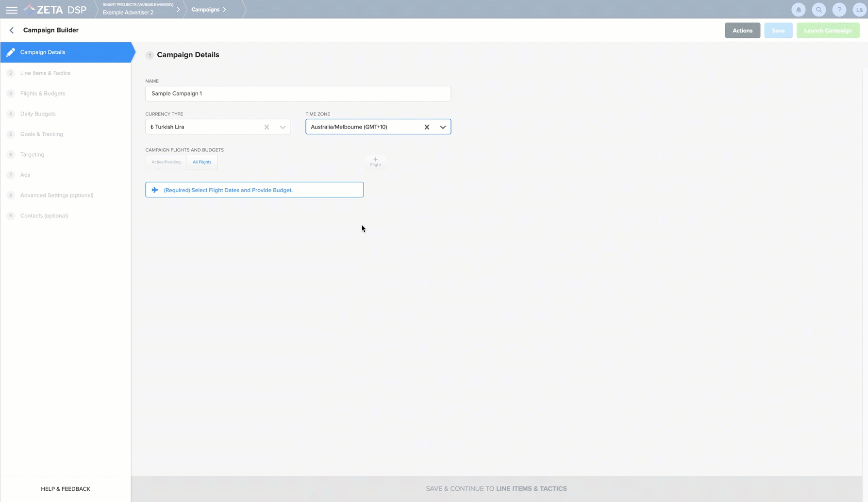Expand the Currency Type dropdown
This screenshot has width=868, height=502.
(x=283, y=127)
